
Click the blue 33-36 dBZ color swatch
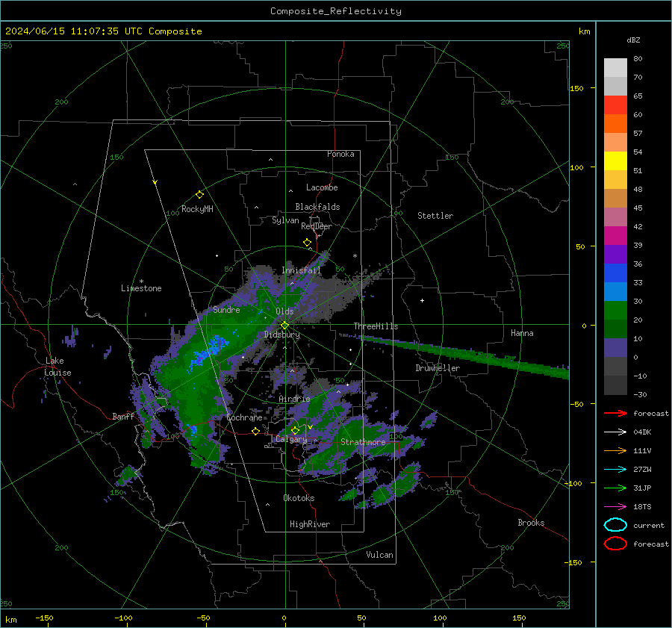coord(615,273)
